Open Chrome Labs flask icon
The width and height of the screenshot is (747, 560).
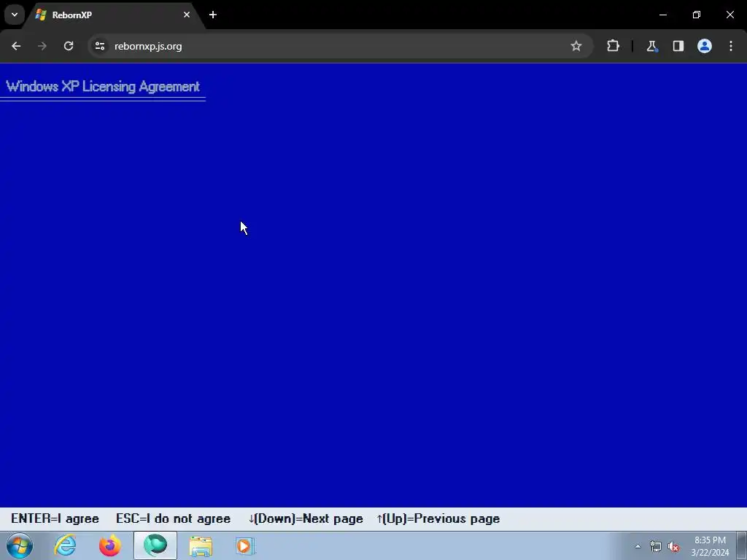coord(651,46)
